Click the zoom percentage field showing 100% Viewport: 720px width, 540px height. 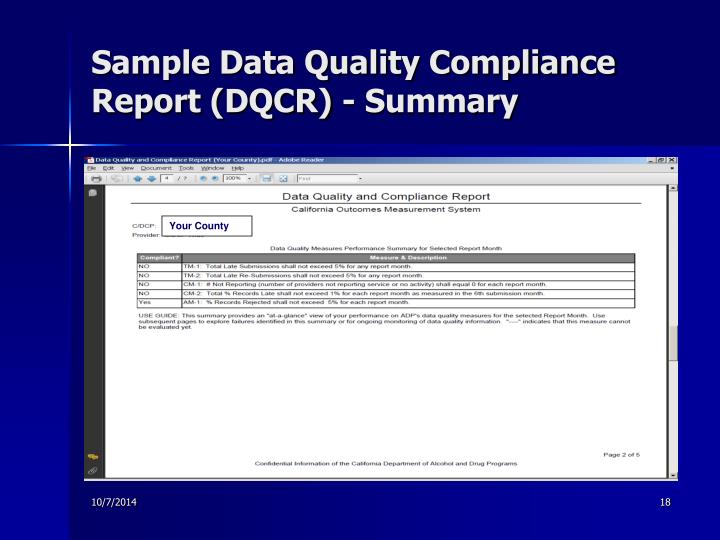235,179
